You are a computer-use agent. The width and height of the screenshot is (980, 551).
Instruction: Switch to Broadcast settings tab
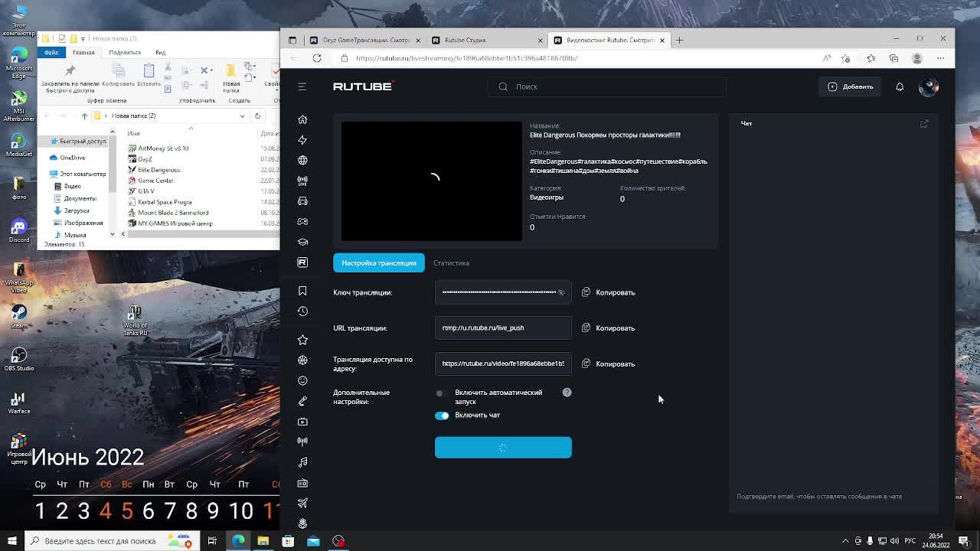[378, 262]
